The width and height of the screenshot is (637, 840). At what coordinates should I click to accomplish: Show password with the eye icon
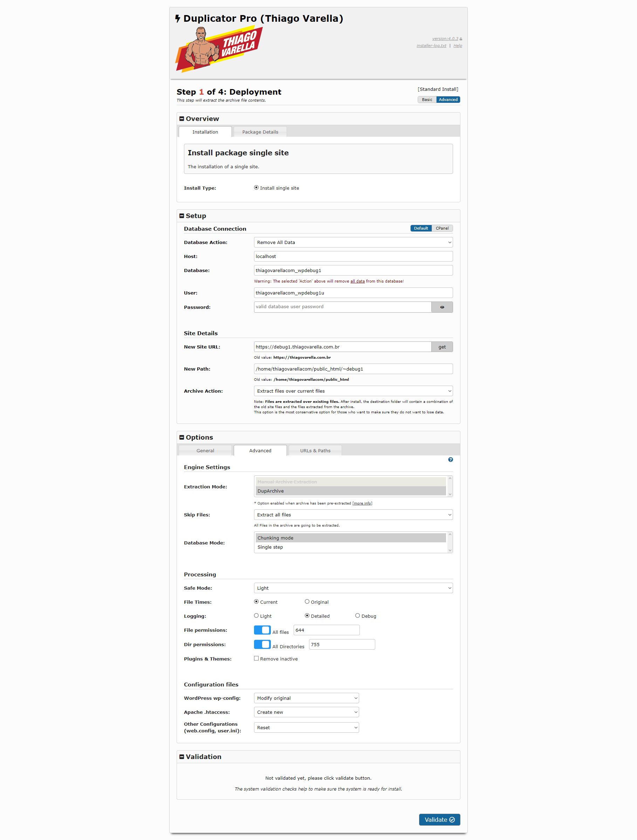coord(442,307)
